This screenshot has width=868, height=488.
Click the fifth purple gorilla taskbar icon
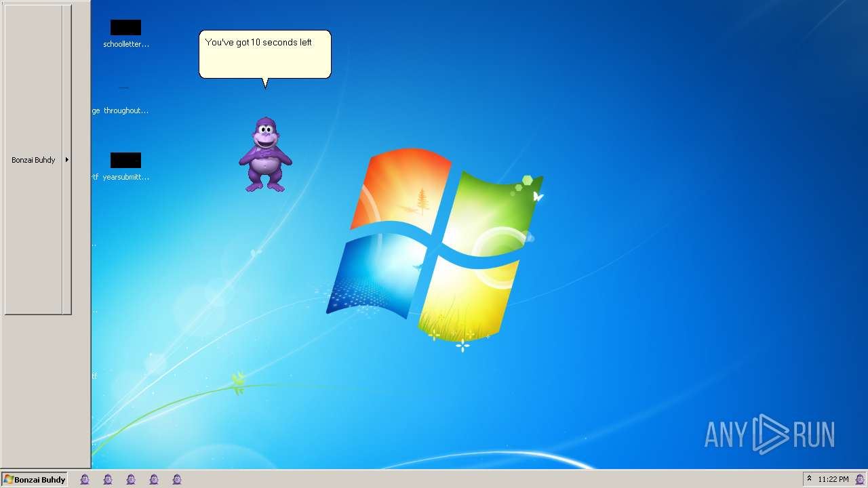[x=177, y=479]
